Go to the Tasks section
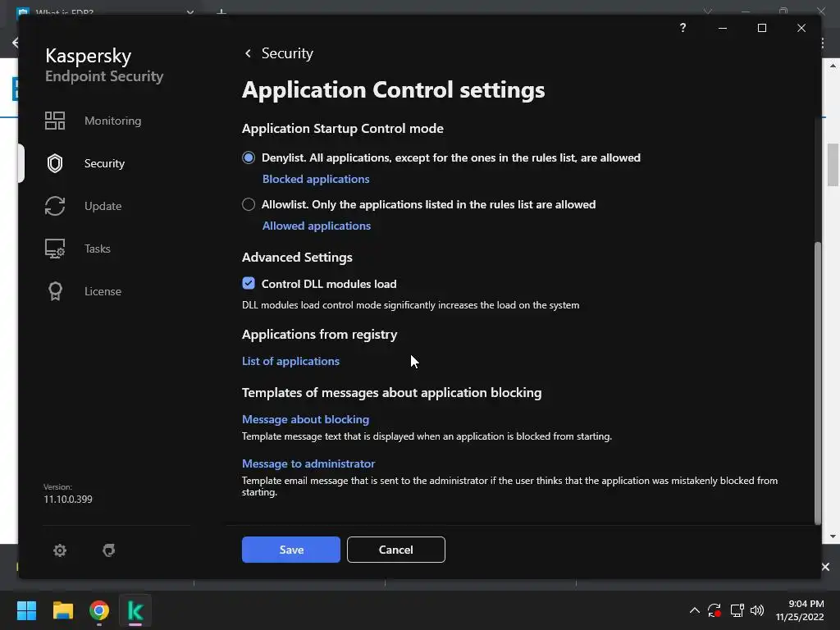840x630 pixels. coord(97,249)
